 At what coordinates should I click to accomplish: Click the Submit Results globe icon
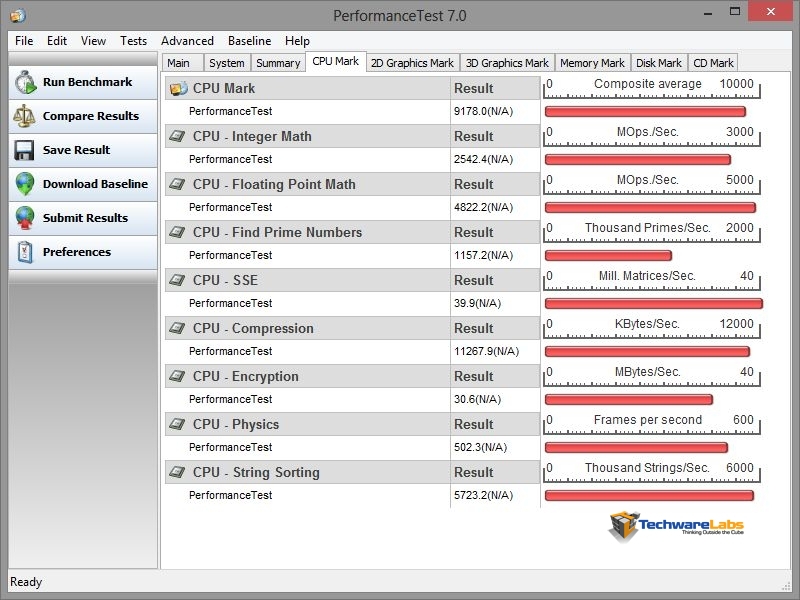pos(24,218)
